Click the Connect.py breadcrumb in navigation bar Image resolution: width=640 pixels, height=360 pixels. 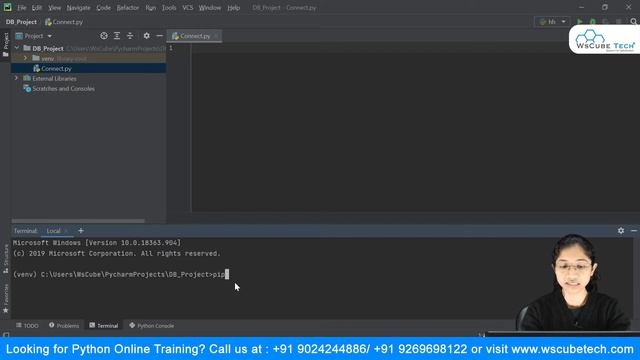click(64, 22)
